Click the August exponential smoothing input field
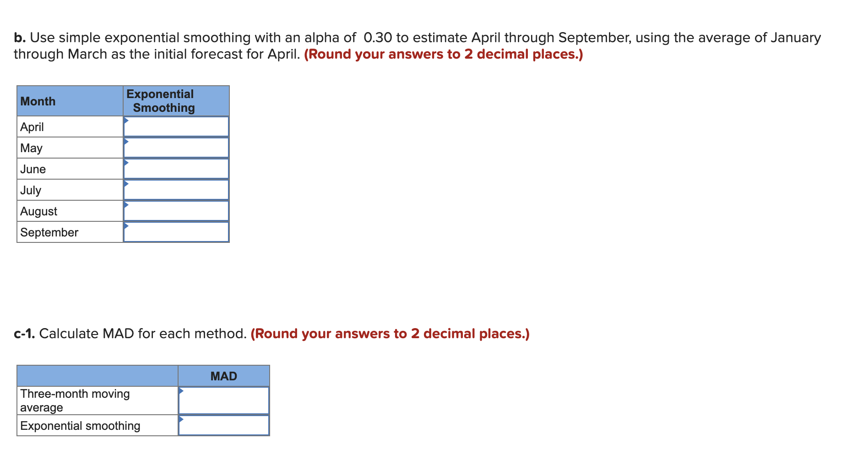 176,210
